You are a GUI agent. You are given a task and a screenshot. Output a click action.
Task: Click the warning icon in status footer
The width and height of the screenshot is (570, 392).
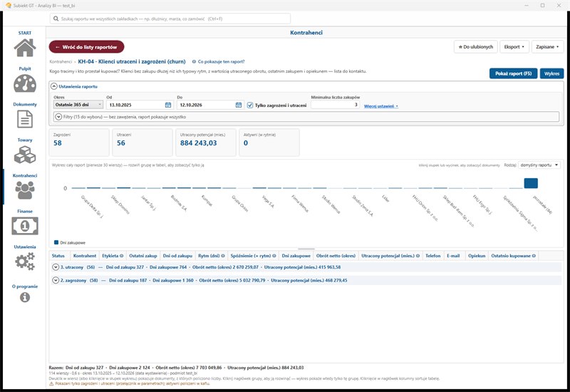point(51,383)
